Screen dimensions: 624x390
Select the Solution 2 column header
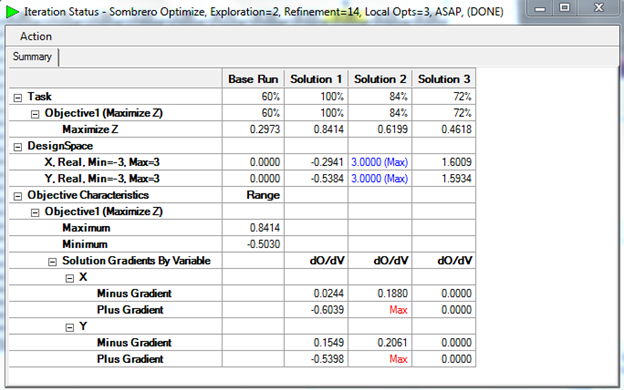coord(380,79)
